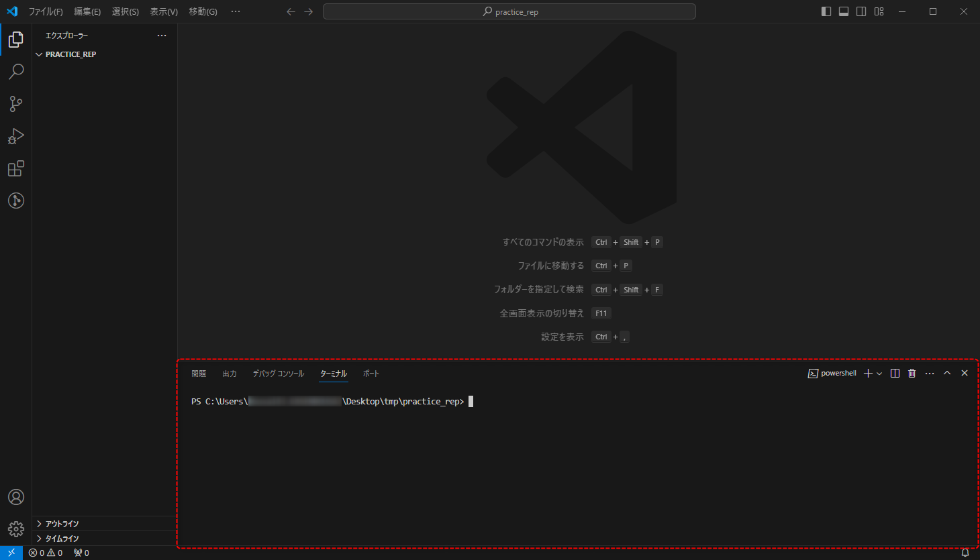Expand the タイムライン section

(104, 539)
